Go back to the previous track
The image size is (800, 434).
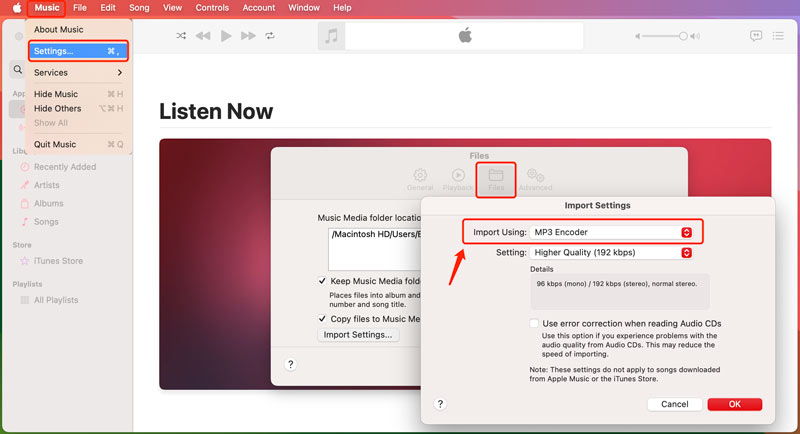(203, 36)
